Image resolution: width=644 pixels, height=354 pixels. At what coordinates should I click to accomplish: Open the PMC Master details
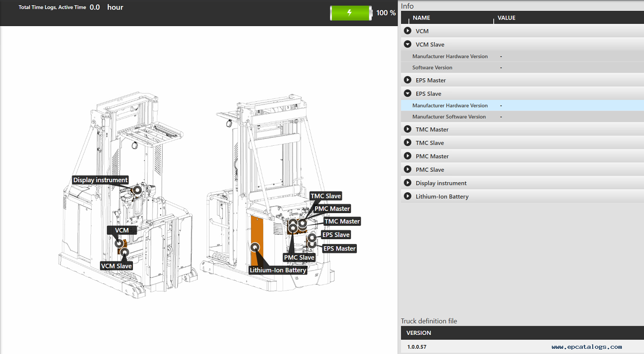click(x=408, y=156)
